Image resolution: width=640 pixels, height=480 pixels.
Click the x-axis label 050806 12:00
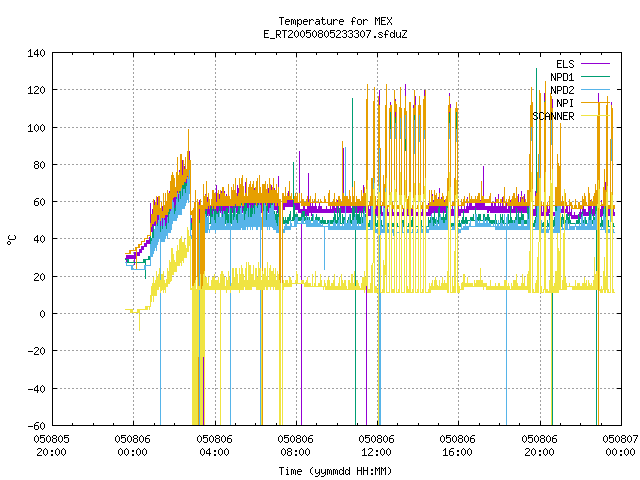pos(376,446)
